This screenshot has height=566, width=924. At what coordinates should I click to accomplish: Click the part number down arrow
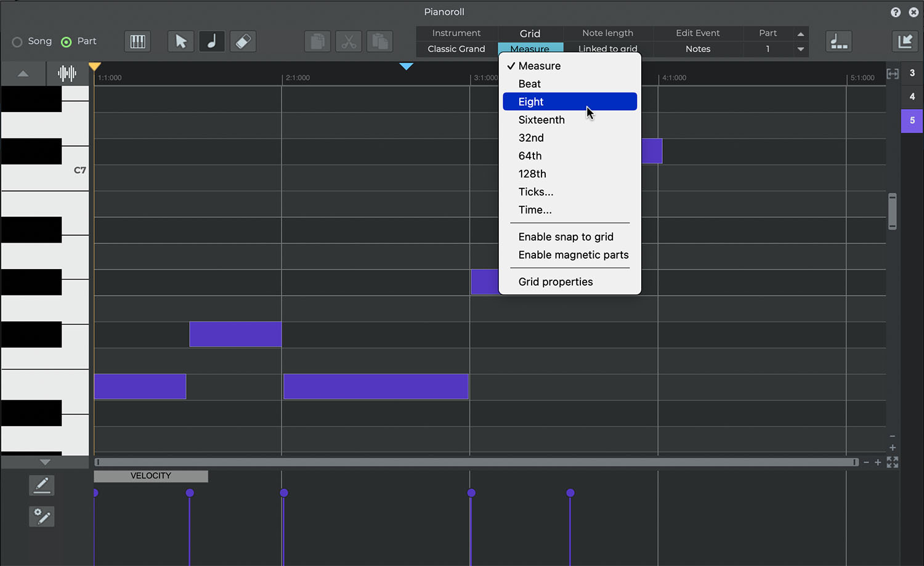click(800, 49)
